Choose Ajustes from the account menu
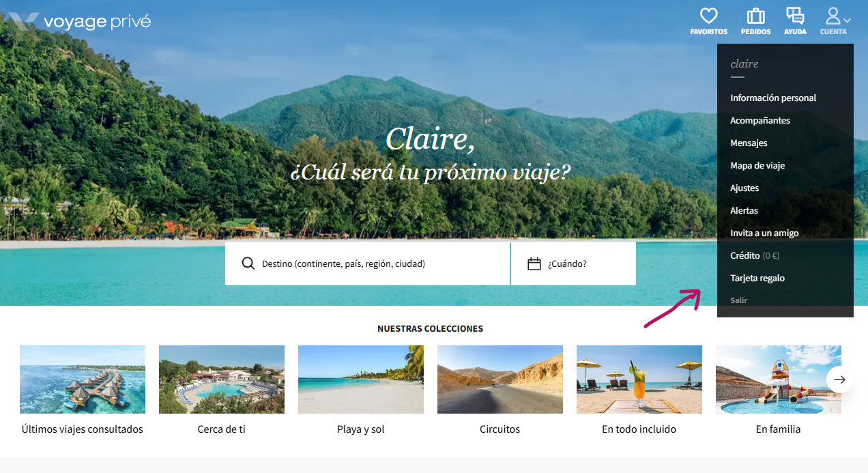Viewport: 868px width, 473px height. pos(744,188)
